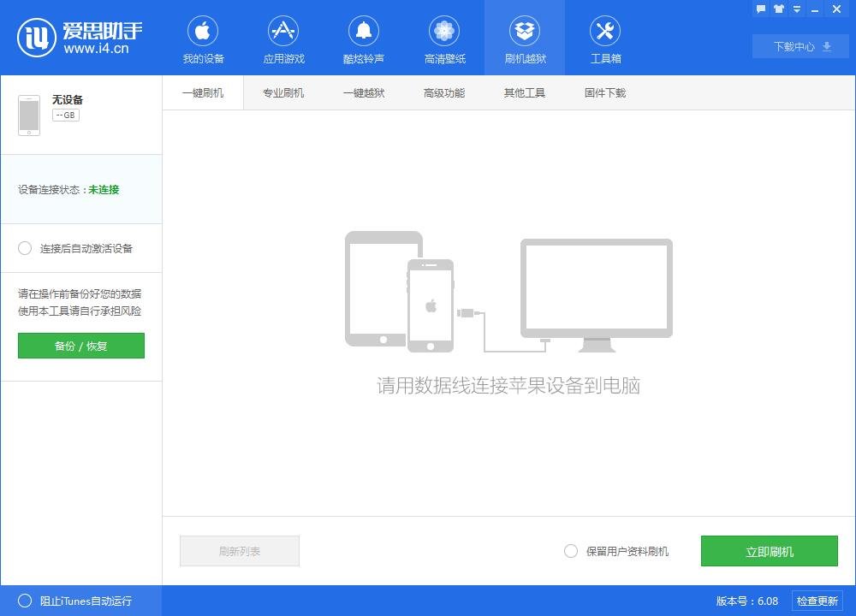Click the home icon in the title bar

pyautogui.click(x=779, y=9)
